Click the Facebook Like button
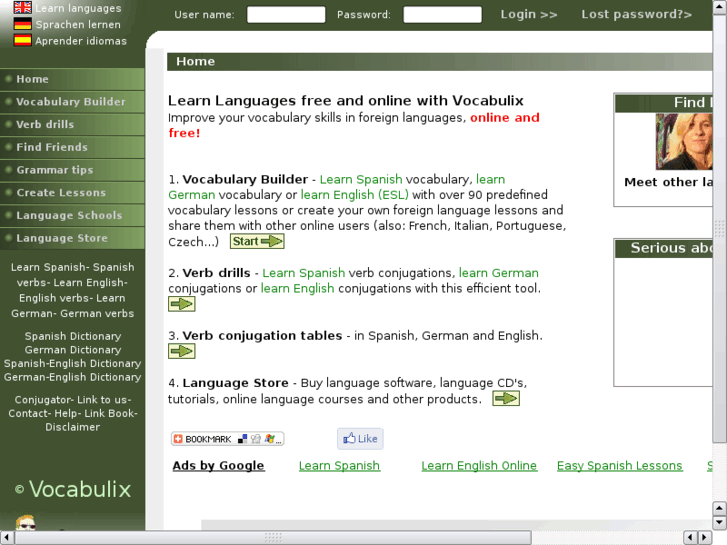The height and width of the screenshot is (545, 727). (360, 439)
